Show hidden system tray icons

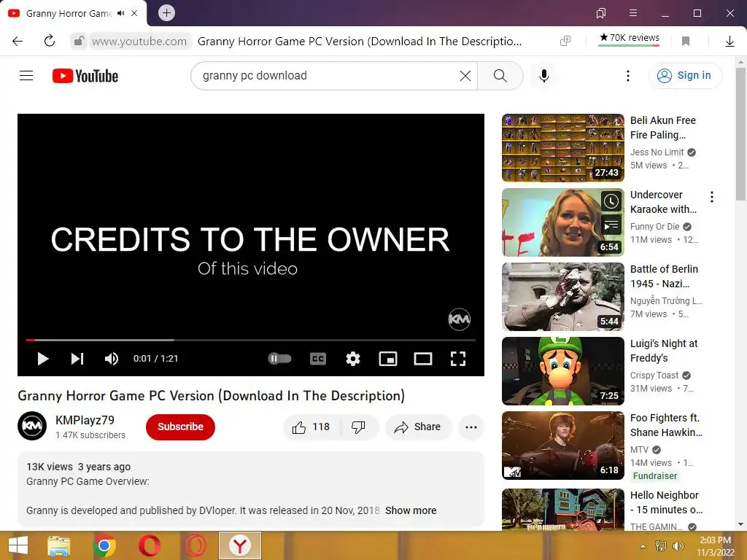pos(643,546)
